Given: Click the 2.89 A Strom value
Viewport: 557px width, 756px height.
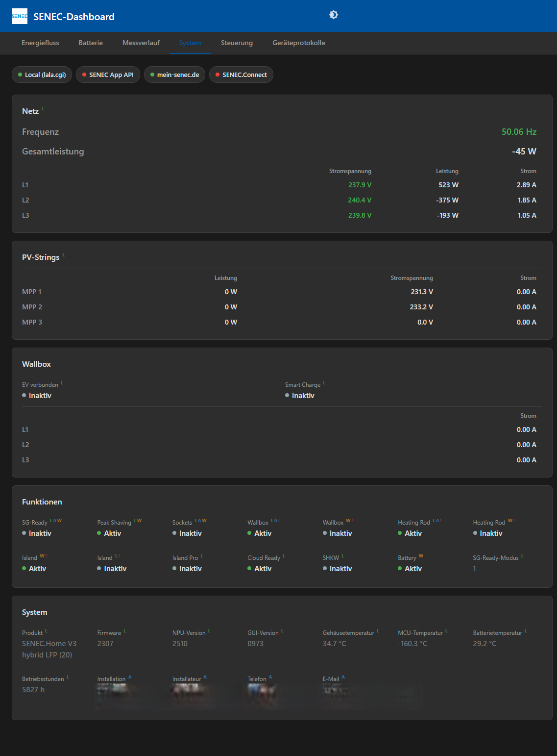Looking at the screenshot, I should coord(526,185).
